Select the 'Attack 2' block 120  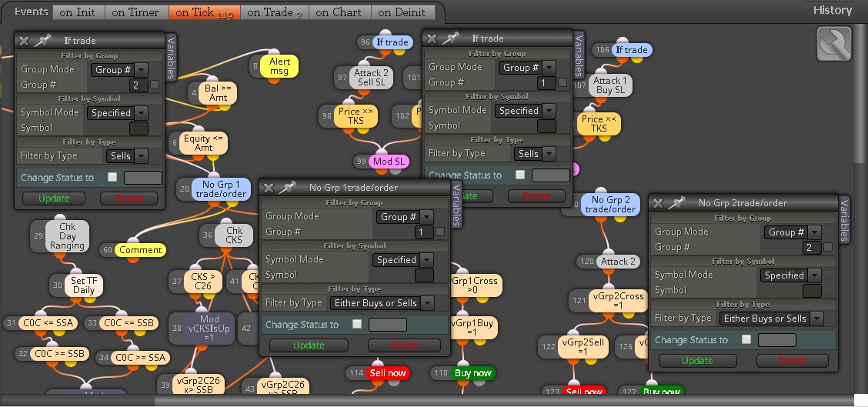pyautogui.click(x=619, y=262)
